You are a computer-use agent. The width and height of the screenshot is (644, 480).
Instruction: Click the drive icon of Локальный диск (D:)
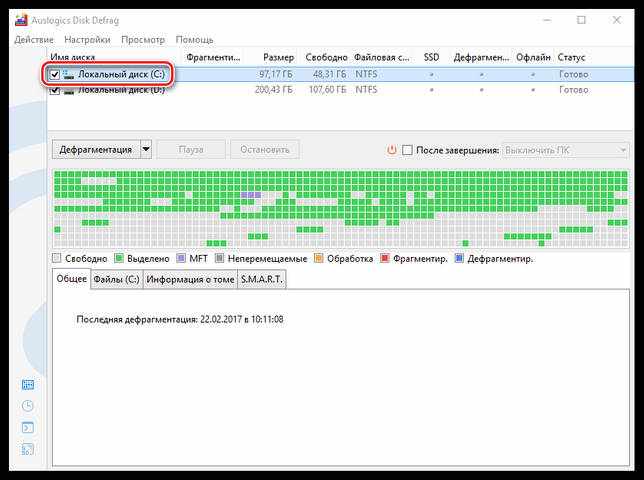point(68,90)
